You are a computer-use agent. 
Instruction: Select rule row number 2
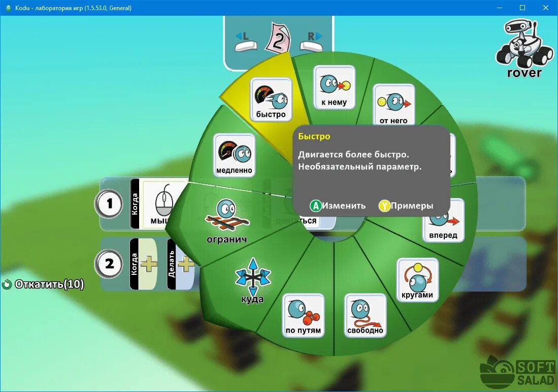[x=109, y=264]
